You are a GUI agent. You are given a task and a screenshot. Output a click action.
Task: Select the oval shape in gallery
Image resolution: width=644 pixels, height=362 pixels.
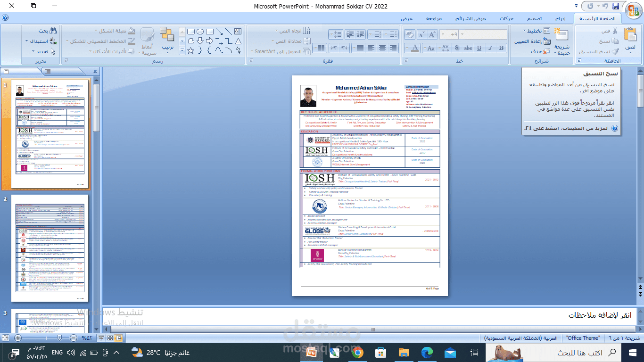[x=200, y=32]
